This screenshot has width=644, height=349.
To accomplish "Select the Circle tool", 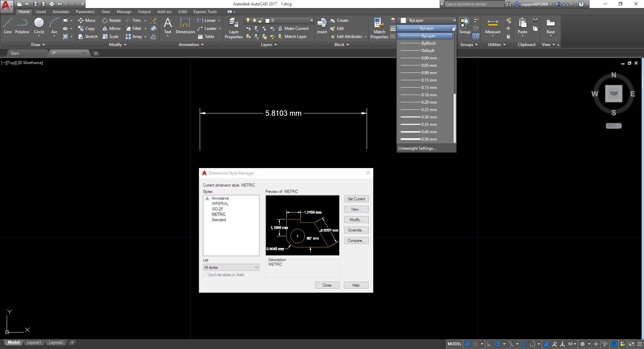I will [x=39, y=26].
